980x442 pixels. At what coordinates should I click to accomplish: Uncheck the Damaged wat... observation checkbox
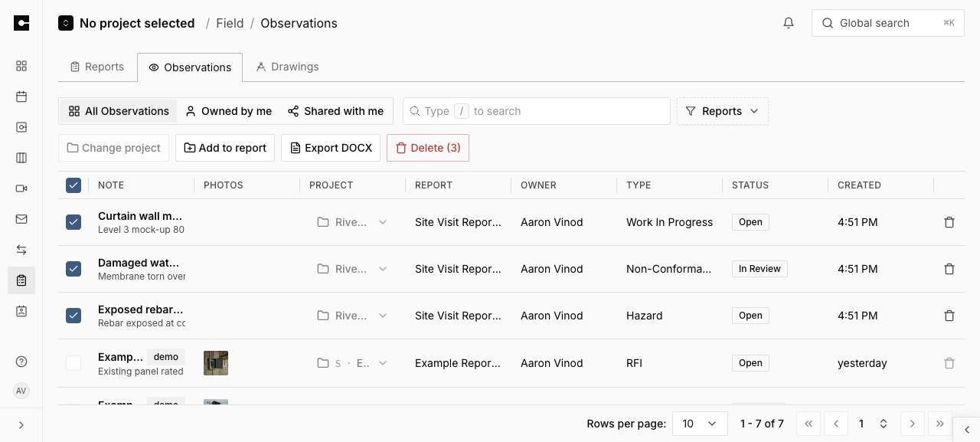tap(73, 269)
